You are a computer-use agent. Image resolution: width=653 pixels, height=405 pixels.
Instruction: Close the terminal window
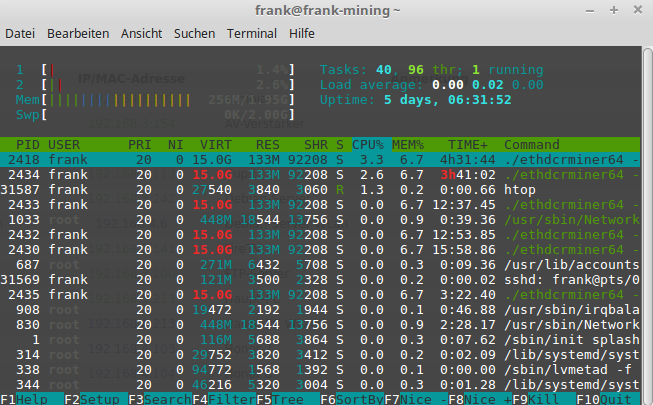(x=638, y=10)
